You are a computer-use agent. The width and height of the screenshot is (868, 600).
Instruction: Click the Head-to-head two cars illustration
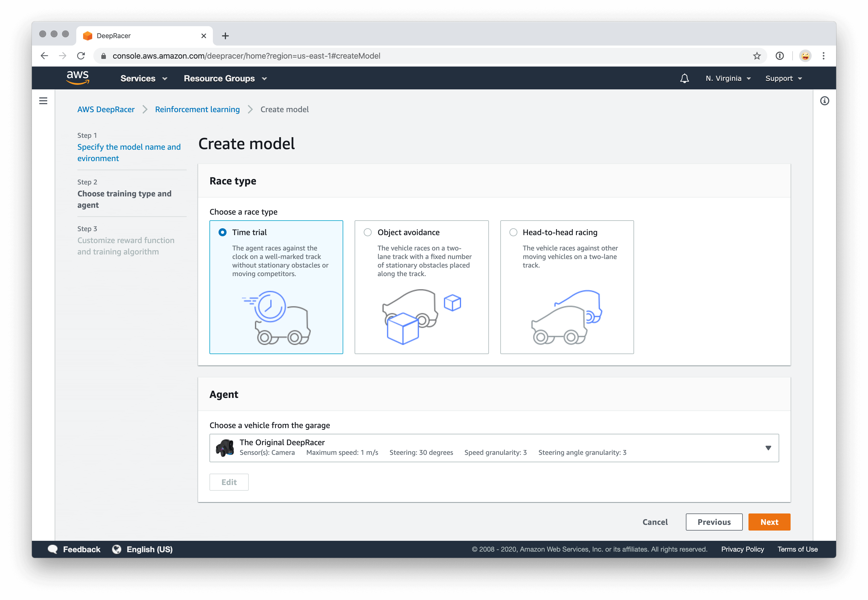(x=567, y=317)
